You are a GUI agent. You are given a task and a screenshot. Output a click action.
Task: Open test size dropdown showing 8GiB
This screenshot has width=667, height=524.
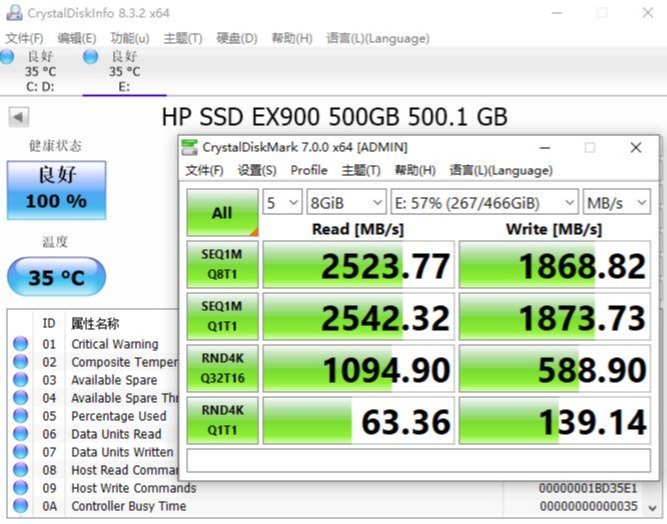(x=346, y=202)
